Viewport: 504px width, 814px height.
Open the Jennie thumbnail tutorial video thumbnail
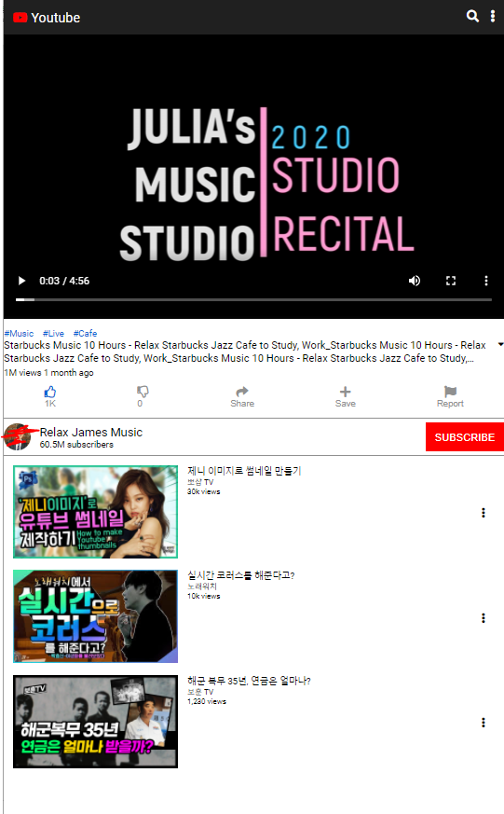[x=95, y=511]
